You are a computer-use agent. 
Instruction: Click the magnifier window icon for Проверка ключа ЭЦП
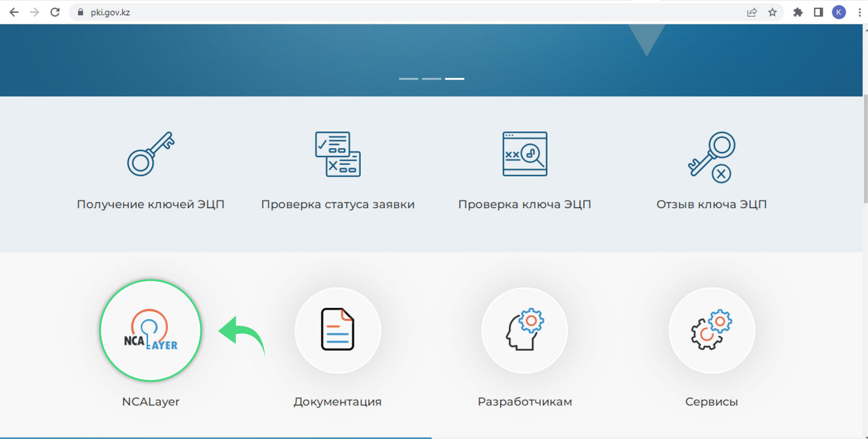525,154
